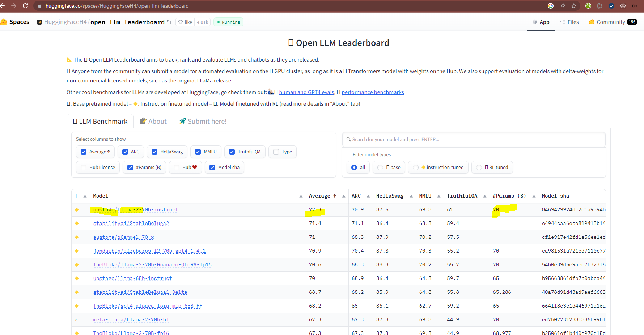The image size is (644, 335).
Task: Open TheBloke/gpt4-alpaca-lora_mlp-65B-HF link
Action: pos(148,306)
